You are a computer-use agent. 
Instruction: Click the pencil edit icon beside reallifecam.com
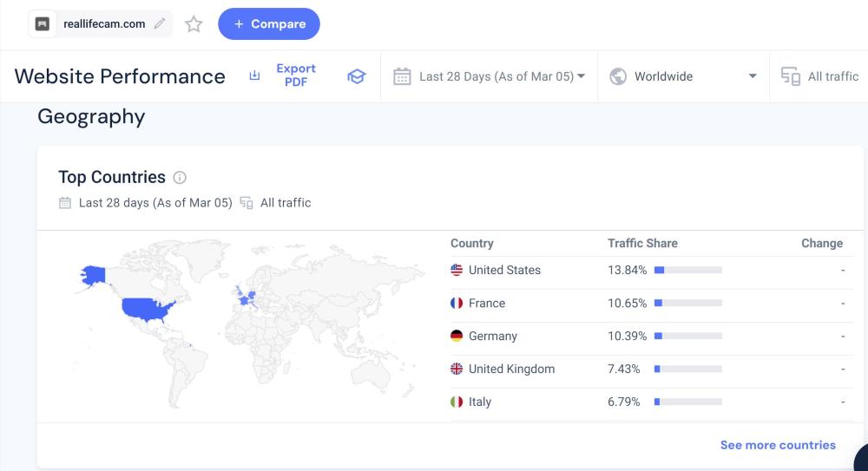point(159,24)
